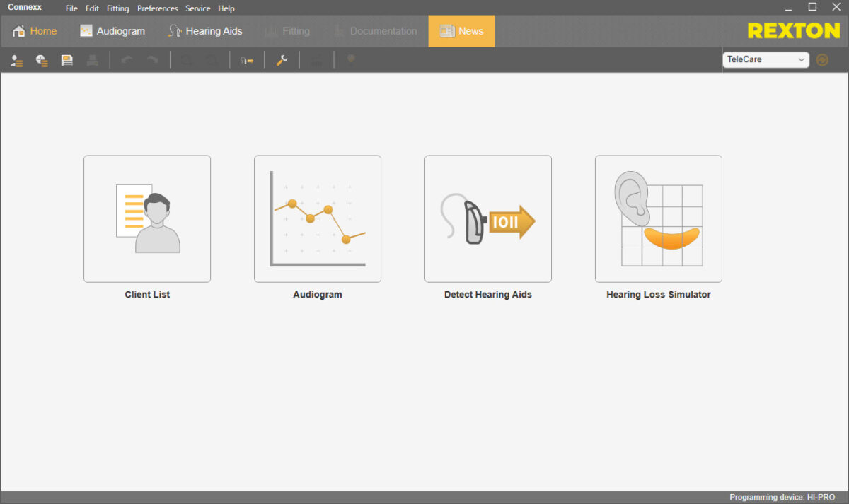Viewport: 849px width, 504px height.
Task: Open the service tools wrench icon
Action: coord(281,60)
